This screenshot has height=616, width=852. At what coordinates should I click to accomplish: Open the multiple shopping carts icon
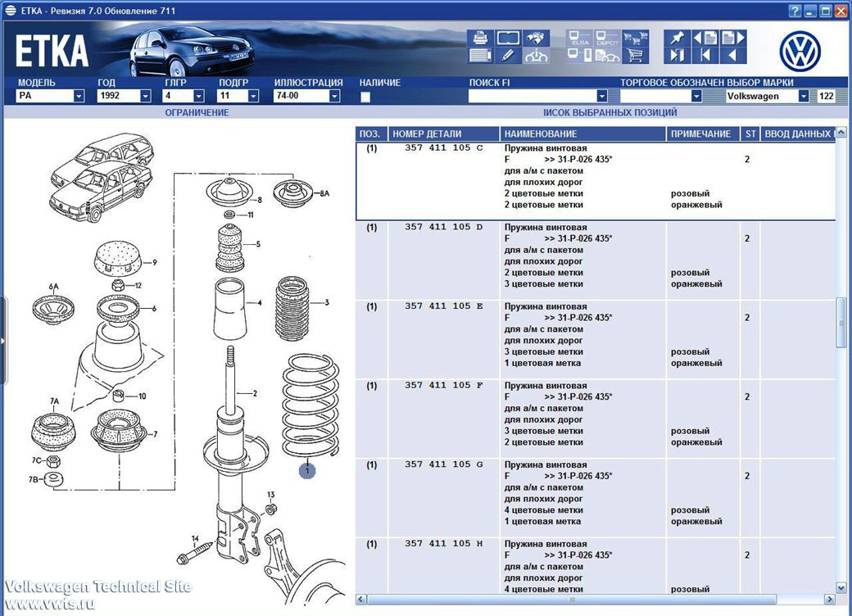coord(635,38)
